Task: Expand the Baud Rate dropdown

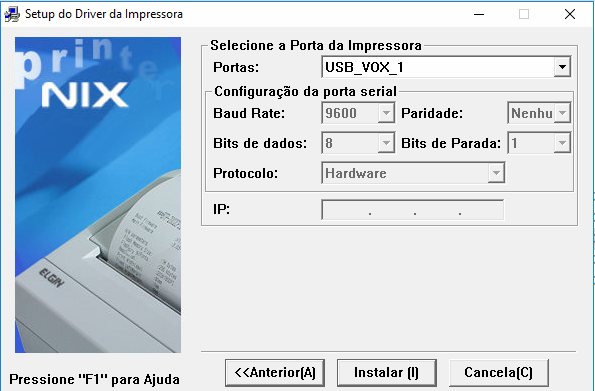Action: pos(386,113)
